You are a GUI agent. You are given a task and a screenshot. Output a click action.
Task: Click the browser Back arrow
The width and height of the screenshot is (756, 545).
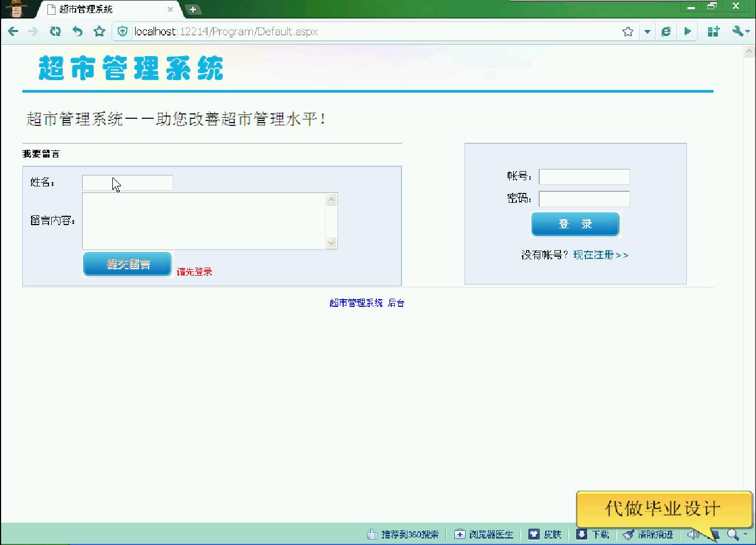13,32
